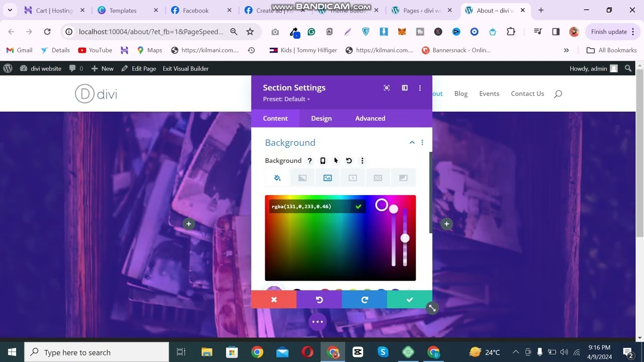The image size is (644, 362).
Task: Open the New menu in admin bar
Action: tap(103, 68)
